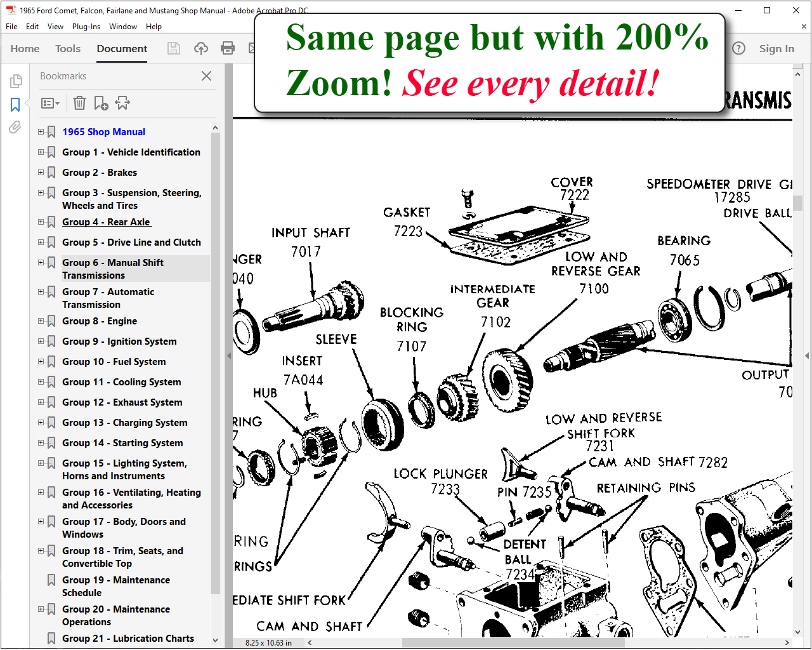Close the Bookmarks panel
Screen dimensions: 812x650
click(206, 76)
